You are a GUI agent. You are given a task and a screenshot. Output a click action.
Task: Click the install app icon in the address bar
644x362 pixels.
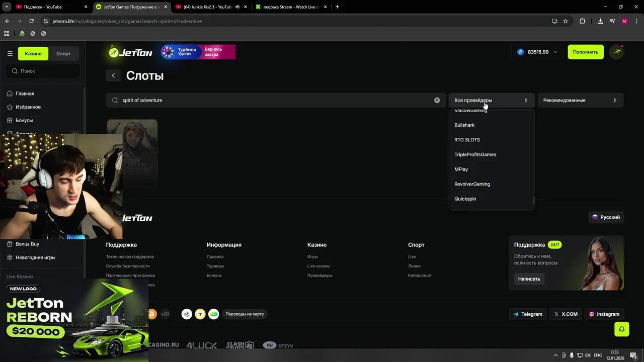(x=554, y=21)
